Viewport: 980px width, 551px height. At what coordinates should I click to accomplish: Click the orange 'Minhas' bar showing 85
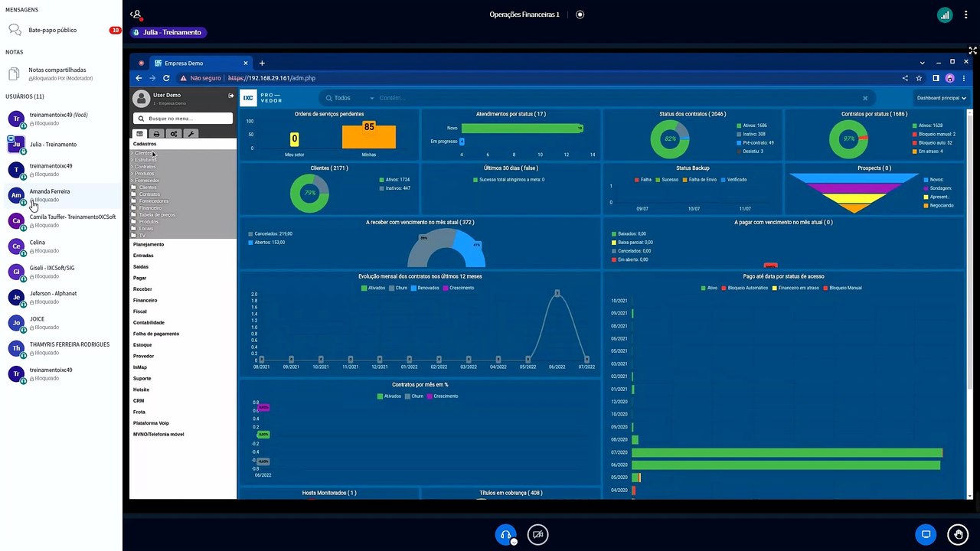pyautogui.click(x=368, y=137)
